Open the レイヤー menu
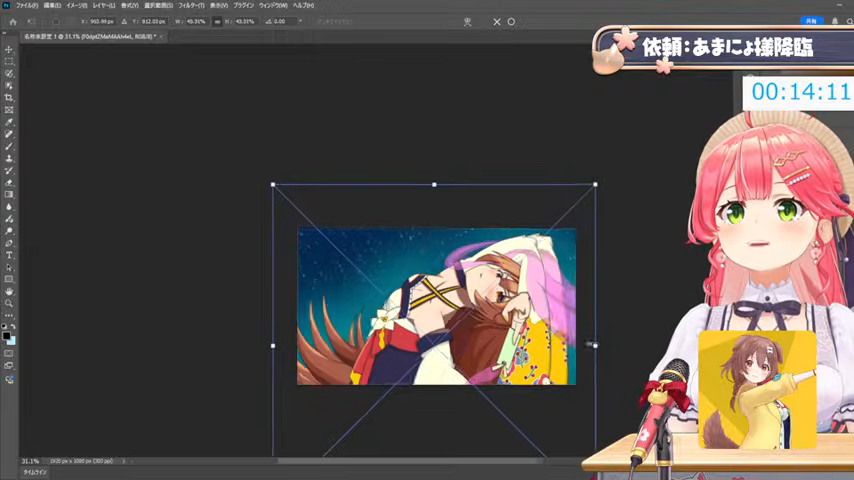 point(103,5)
